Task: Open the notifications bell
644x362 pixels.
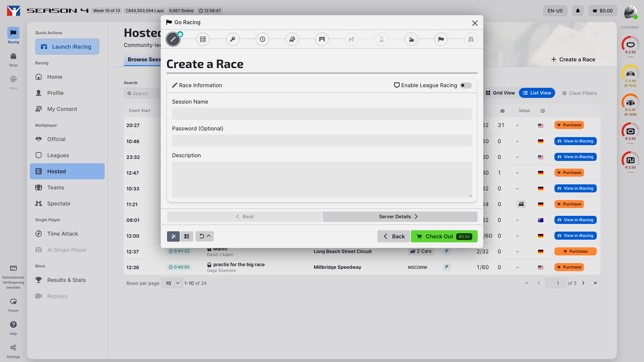Action: 578,11
